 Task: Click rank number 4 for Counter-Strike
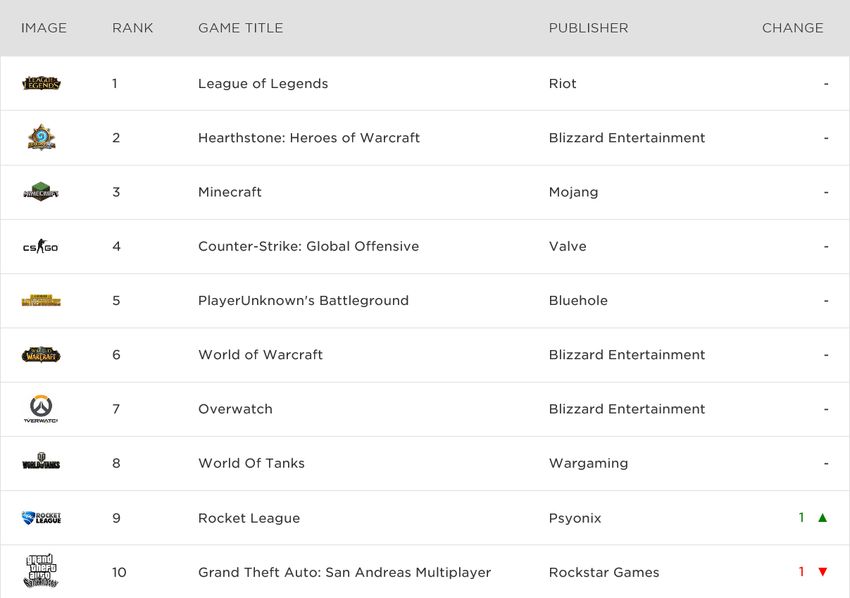point(117,246)
